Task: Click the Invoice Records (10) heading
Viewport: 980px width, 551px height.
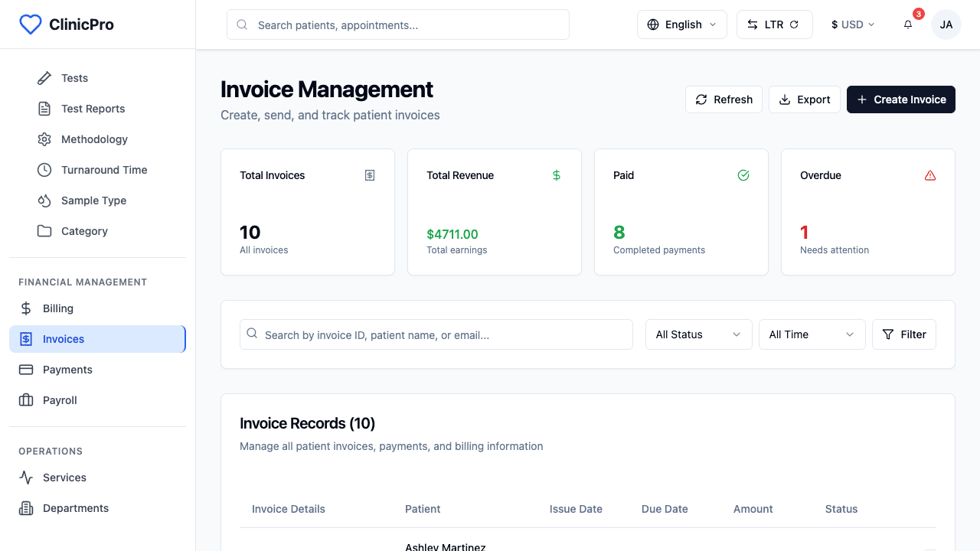Action: [307, 423]
